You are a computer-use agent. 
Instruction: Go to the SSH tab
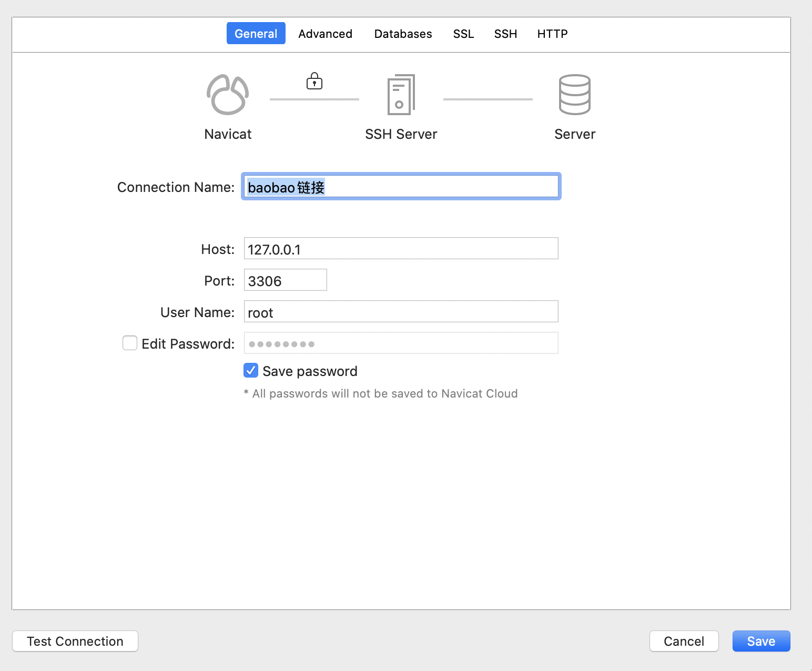click(x=505, y=34)
